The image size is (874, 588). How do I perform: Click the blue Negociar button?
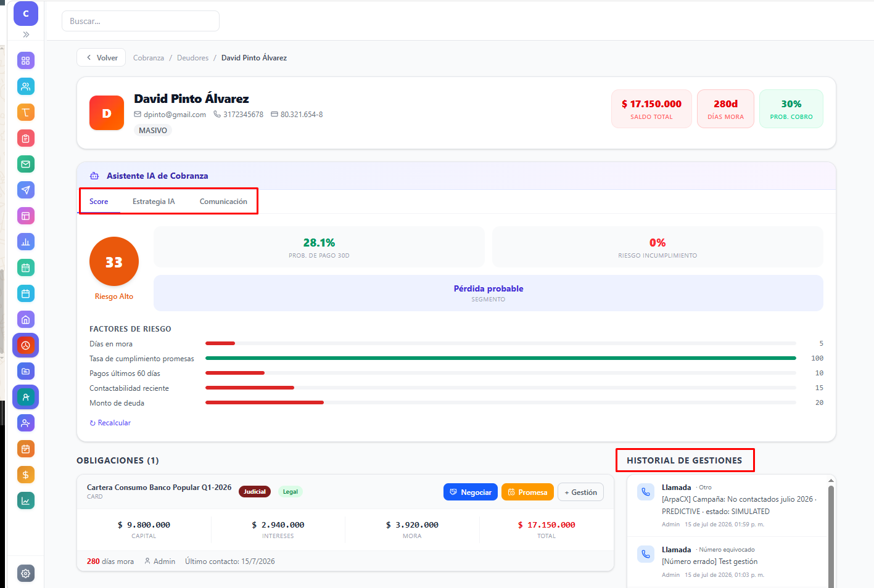click(471, 492)
